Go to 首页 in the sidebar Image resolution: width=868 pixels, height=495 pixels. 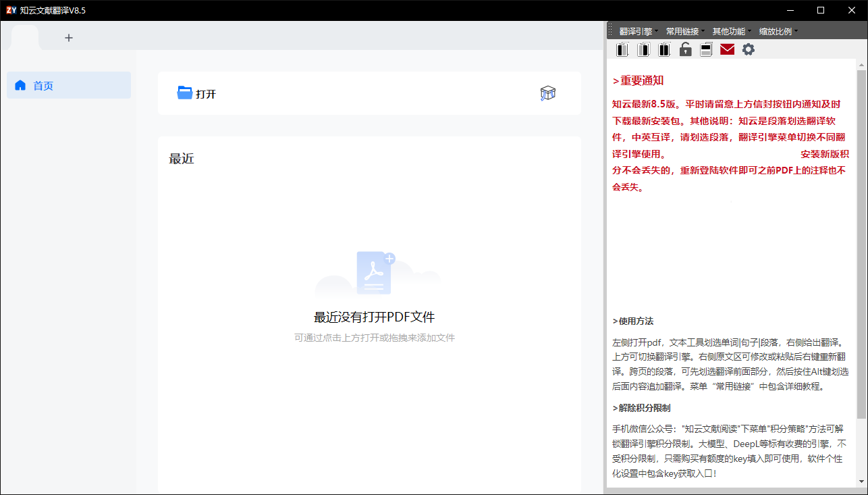pos(69,85)
